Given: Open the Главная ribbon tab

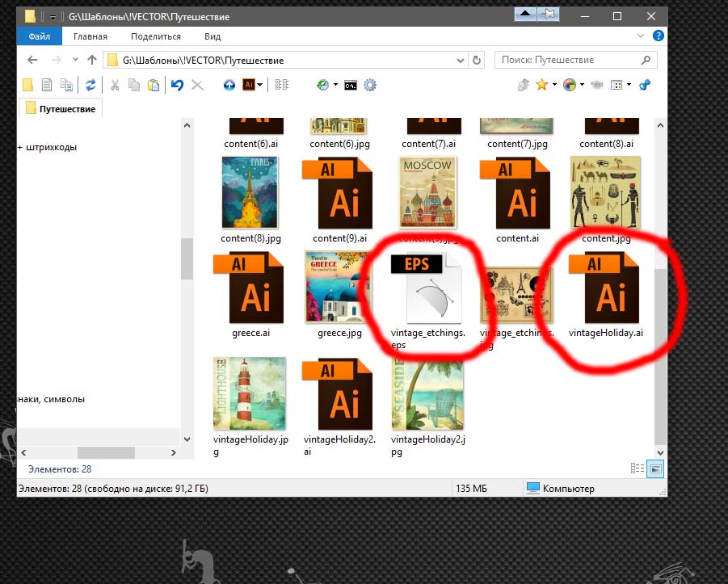Looking at the screenshot, I should click(x=90, y=36).
